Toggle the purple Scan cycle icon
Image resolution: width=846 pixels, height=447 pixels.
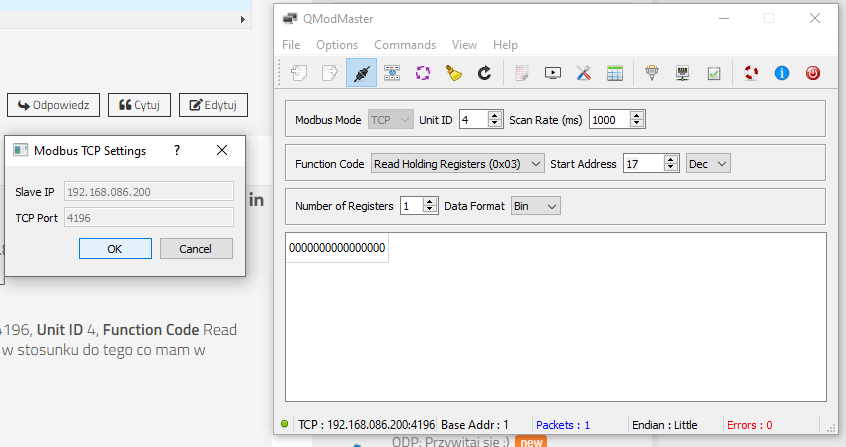tap(423, 73)
